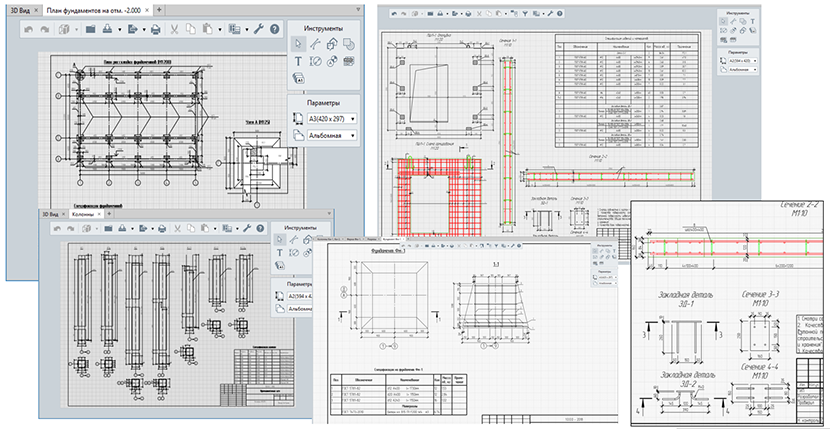Expand paste dropdown arrow in foundation plan toolbar

[x=219, y=30]
